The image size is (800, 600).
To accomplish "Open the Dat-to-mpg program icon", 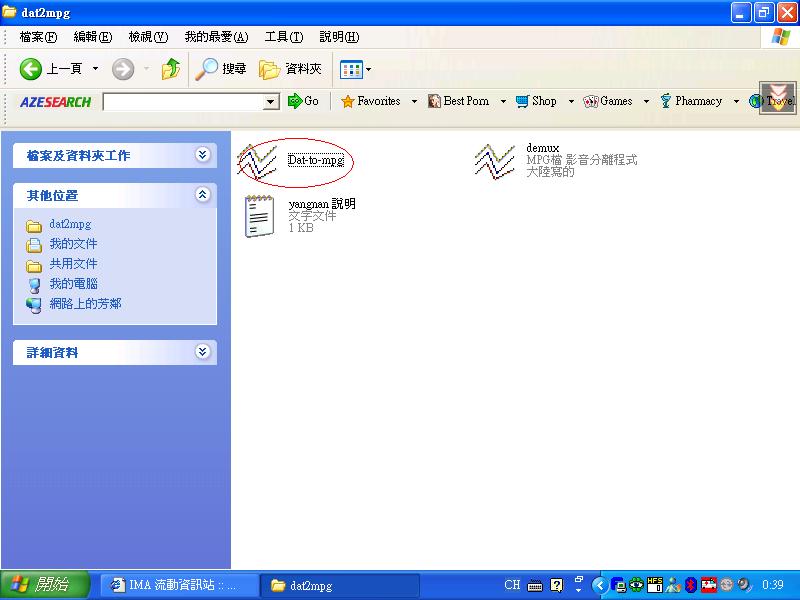I will [257, 160].
